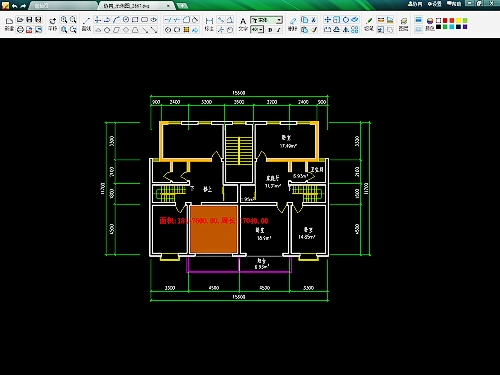Click the orange filled room in drawing

coord(214,229)
